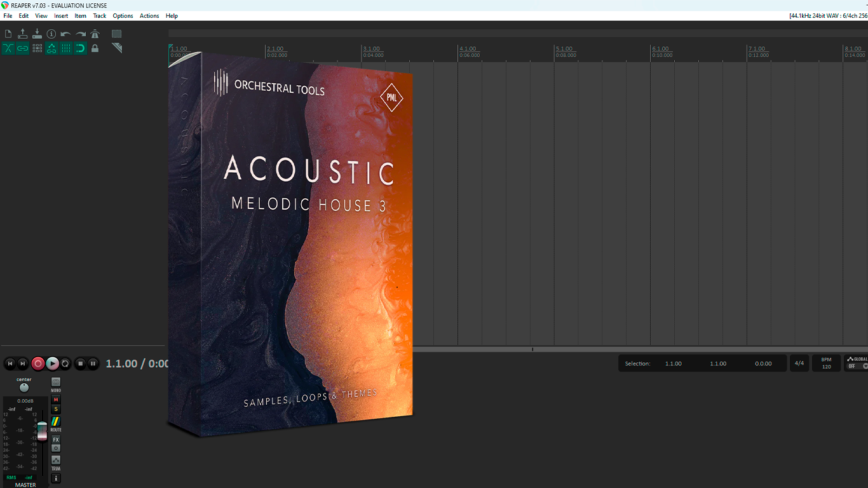Click the arrange view horizontal scrollbar
The height and width of the screenshot is (488, 868).
640,349
